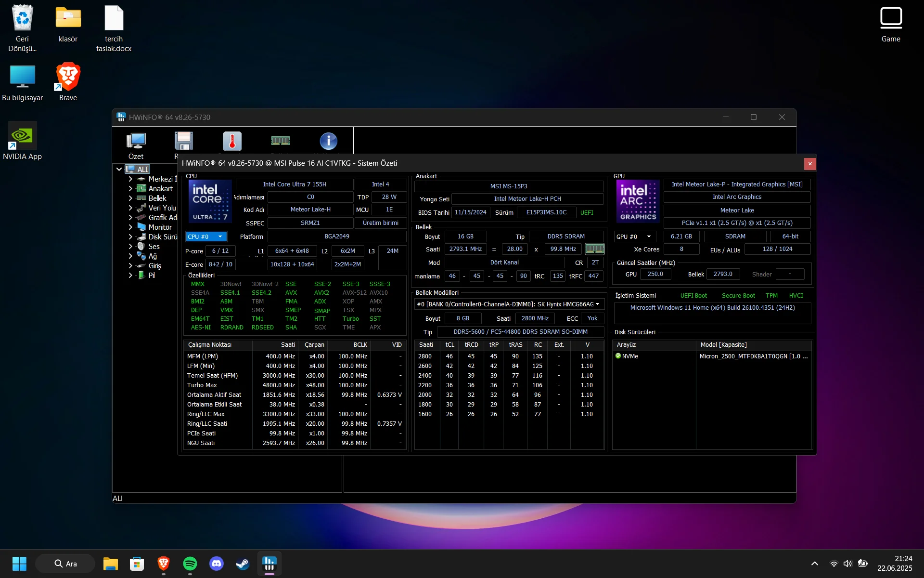
Task: Select the Pil battery tree item
Action: (x=152, y=276)
